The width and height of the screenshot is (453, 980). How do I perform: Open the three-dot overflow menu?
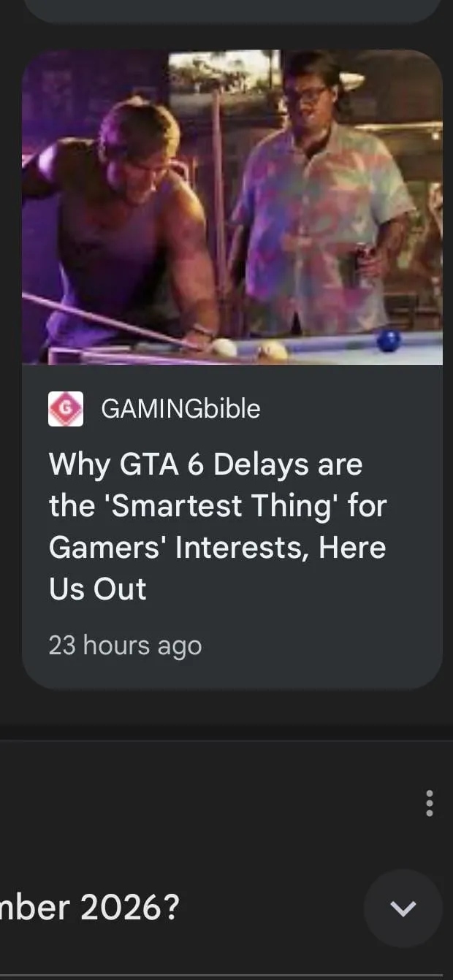point(429,803)
